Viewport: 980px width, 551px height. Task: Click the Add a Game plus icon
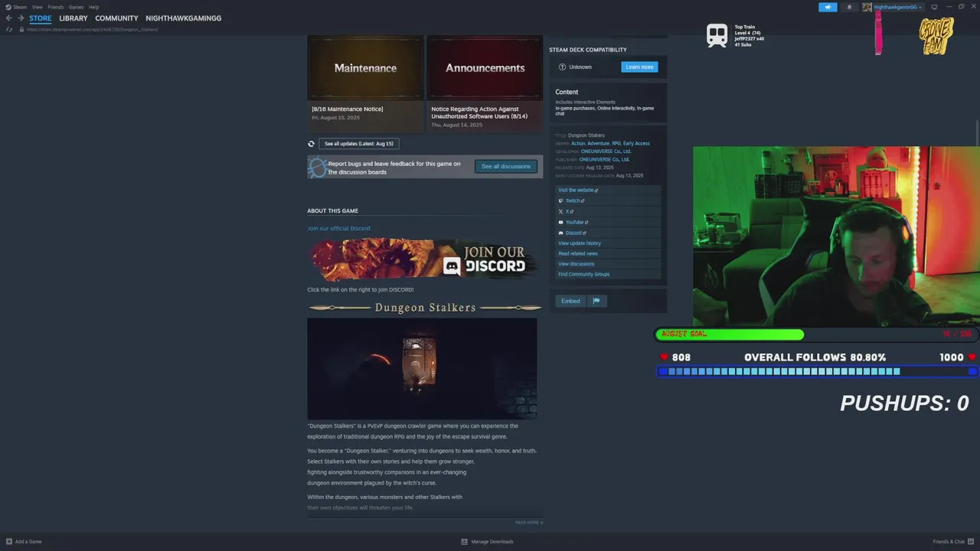(9, 542)
